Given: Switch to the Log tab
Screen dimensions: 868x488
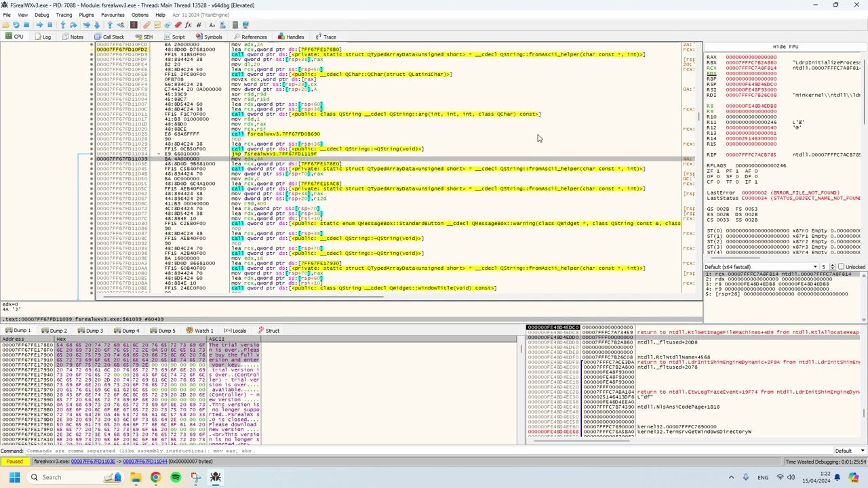Looking at the screenshot, I should [x=43, y=37].
